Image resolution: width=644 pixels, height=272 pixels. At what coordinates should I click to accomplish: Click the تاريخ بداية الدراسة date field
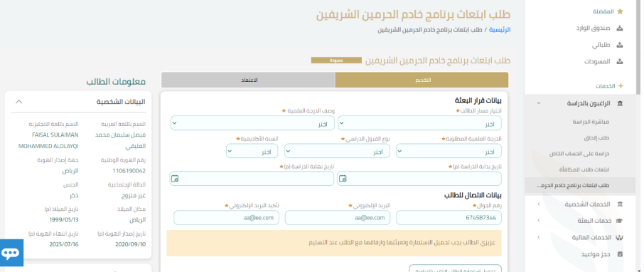pyautogui.click(x=419, y=179)
